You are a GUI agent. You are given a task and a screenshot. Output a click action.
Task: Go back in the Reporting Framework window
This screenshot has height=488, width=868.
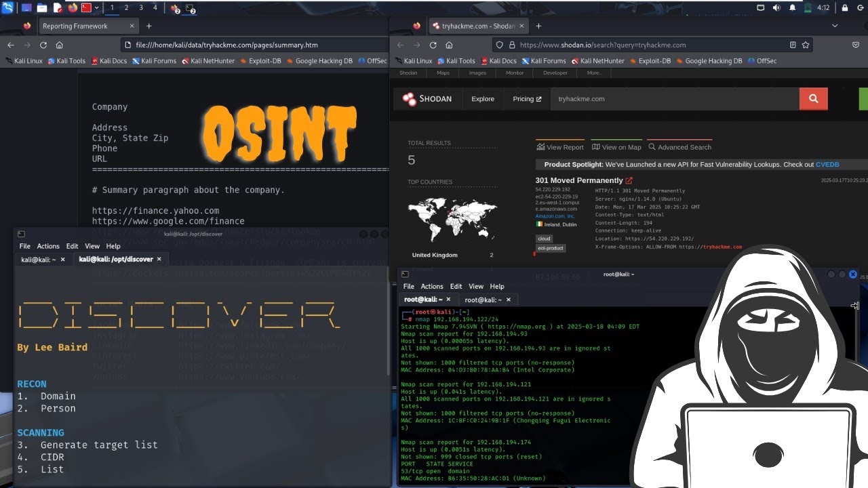[11, 45]
